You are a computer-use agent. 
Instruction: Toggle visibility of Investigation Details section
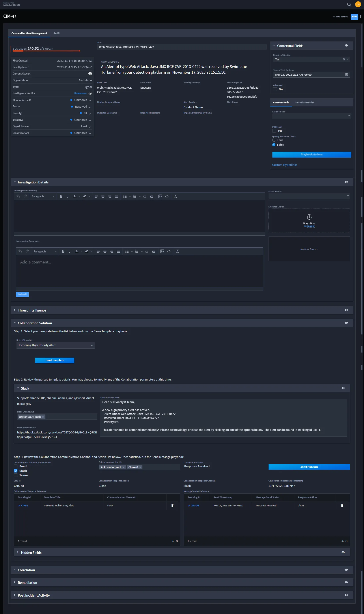click(346, 182)
